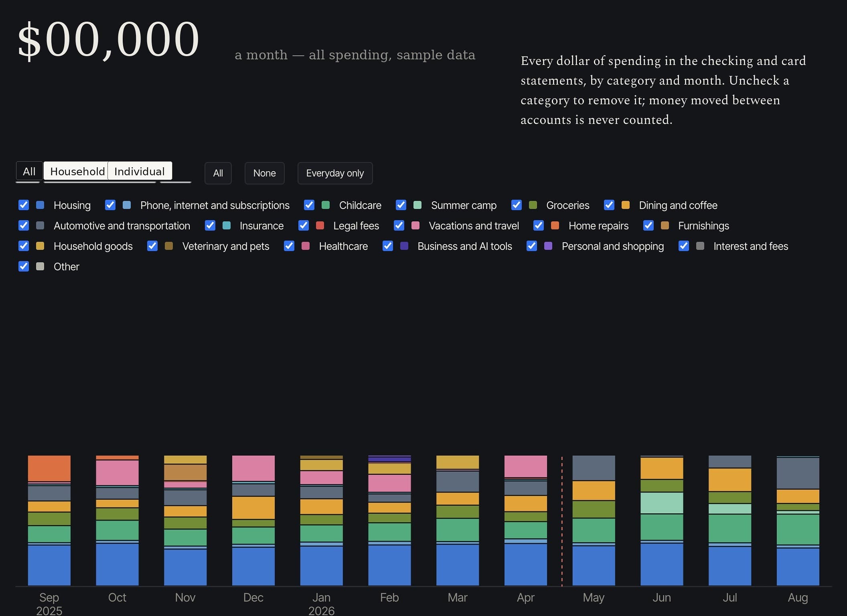Uncheck the Household goods checkbox
The height and width of the screenshot is (616, 847).
24,246
